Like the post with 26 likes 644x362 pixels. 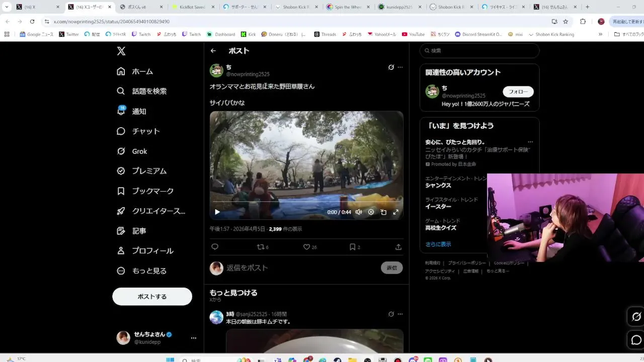tap(310, 247)
